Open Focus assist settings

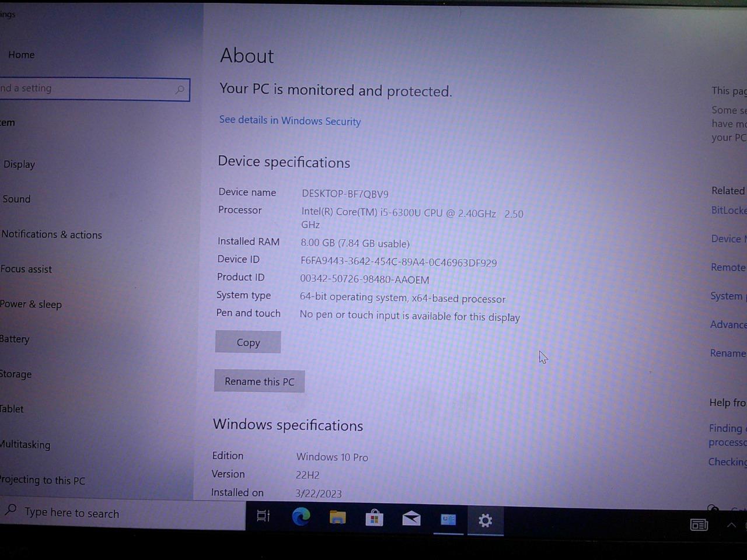[x=26, y=269]
